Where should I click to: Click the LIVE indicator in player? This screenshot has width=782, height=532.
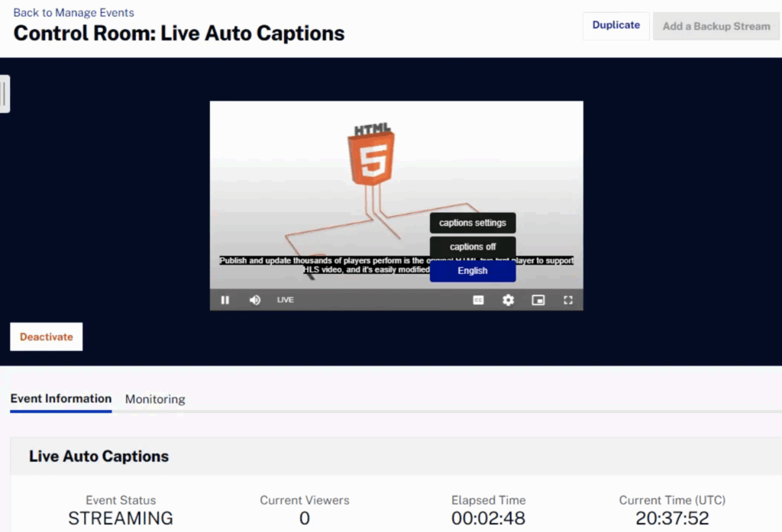click(x=285, y=300)
